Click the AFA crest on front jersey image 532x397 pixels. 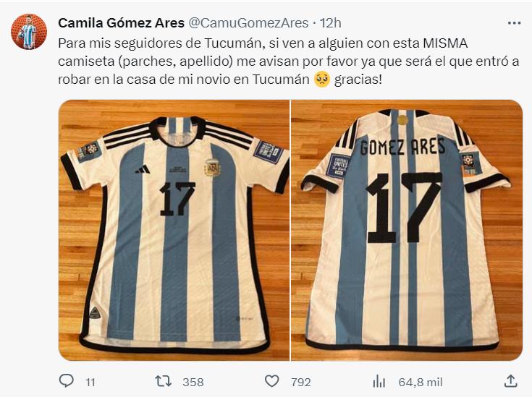click(212, 168)
